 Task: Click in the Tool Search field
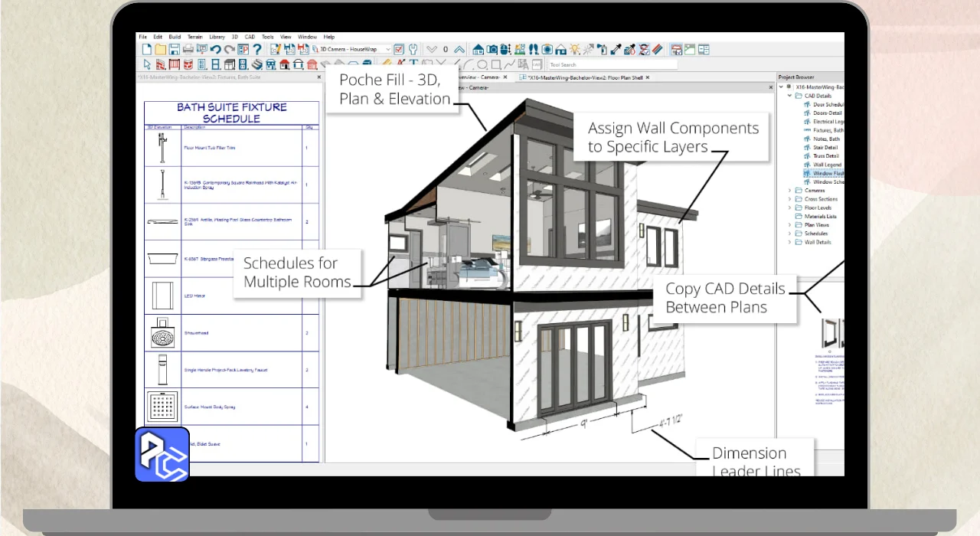(x=613, y=64)
